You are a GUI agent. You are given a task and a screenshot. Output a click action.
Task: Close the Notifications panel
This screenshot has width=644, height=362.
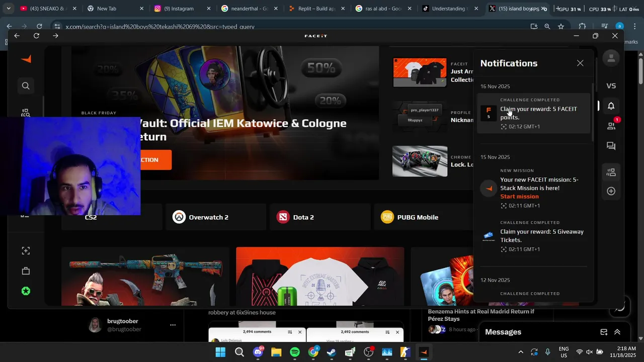[580, 63]
